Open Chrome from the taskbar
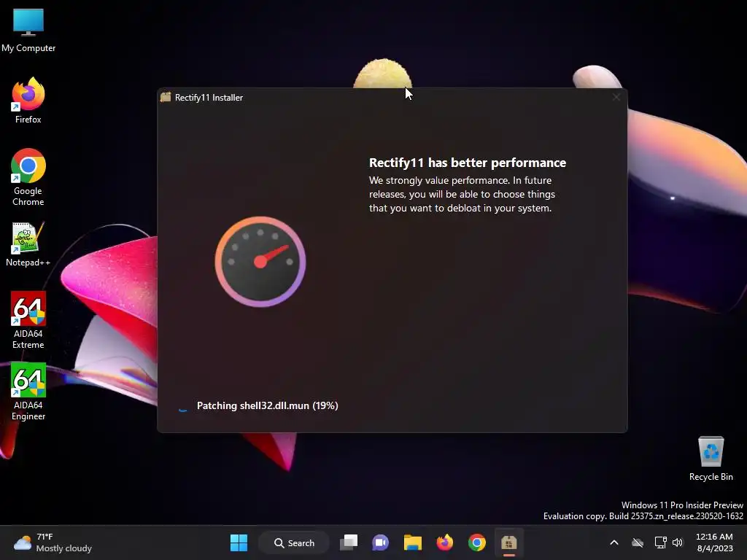 tap(477, 542)
